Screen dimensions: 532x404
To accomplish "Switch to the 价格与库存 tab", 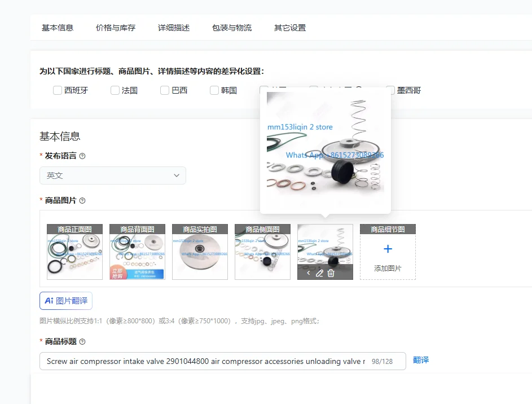I will point(115,28).
